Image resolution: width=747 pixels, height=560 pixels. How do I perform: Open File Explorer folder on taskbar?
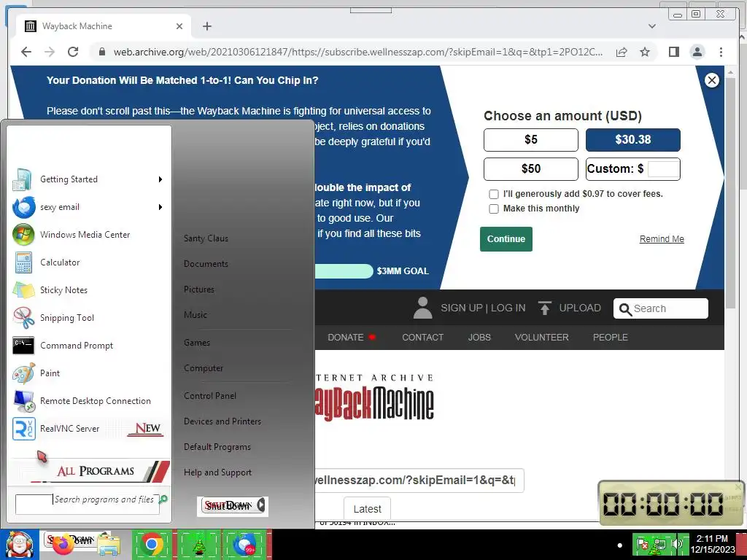pyautogui.click(x=109, y=545)
